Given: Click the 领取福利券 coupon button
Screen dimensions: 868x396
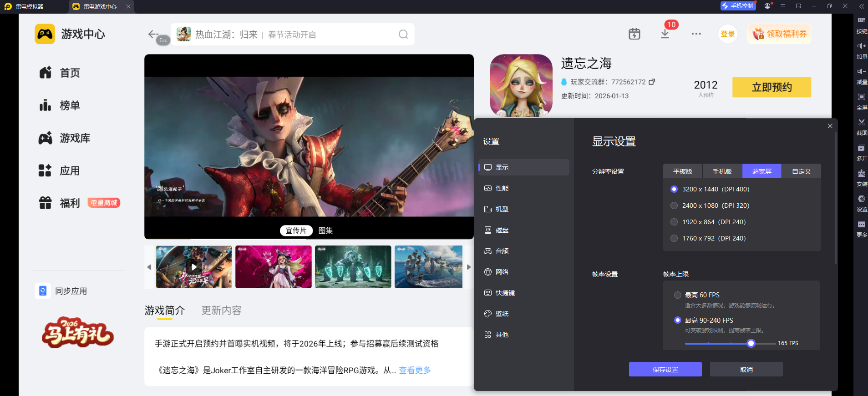Looking at the screenshot, I should coord(779,34).
